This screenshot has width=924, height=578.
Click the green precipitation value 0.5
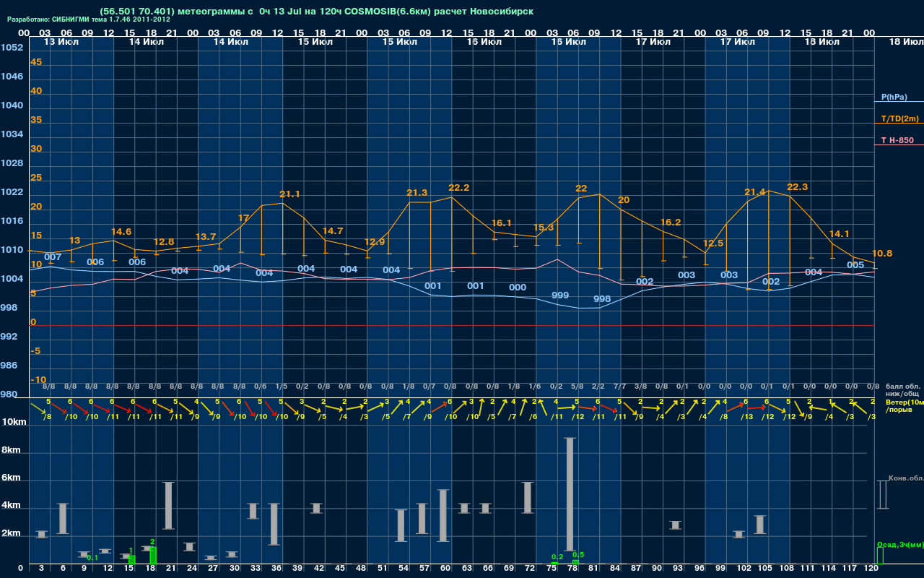point(578,555)
